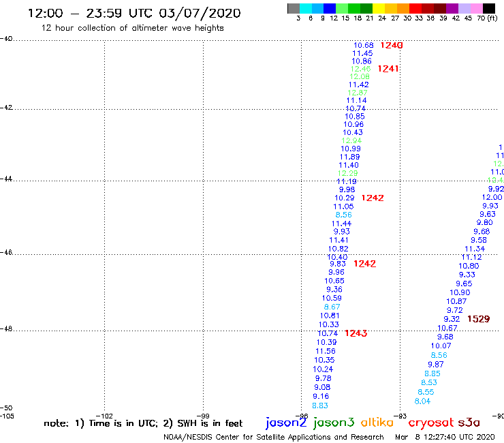Select the right track value 11.34
Viewport: 504px width, 443px height.
(475, 249)
